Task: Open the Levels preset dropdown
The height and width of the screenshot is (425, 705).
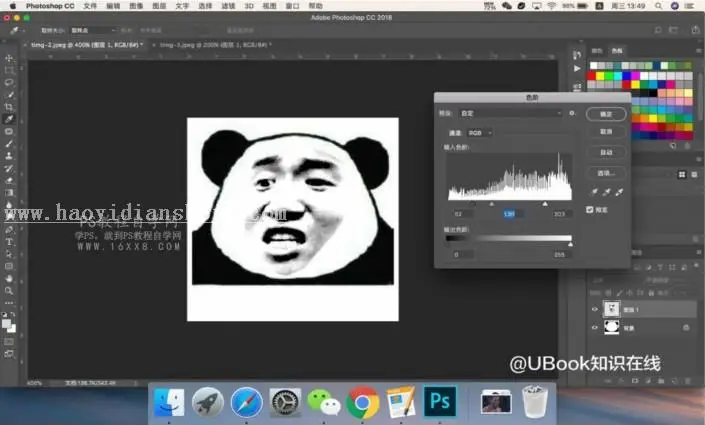Action: (510, 113)
